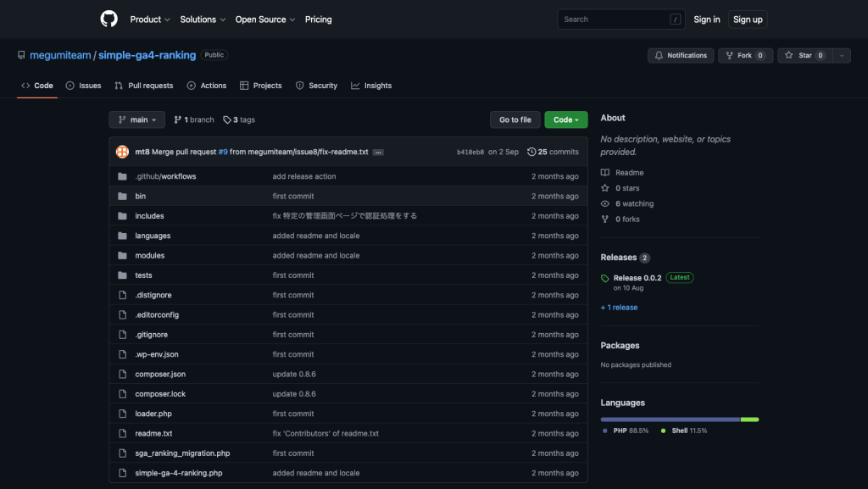This screenshot has width=868, height=489.
Task: Select the languages folder icon
Action: (122, 236)
